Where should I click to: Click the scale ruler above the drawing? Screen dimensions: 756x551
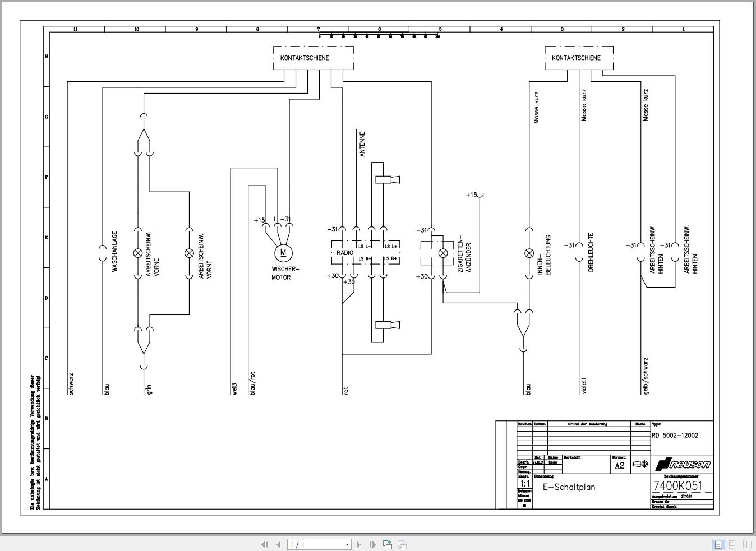377,35
